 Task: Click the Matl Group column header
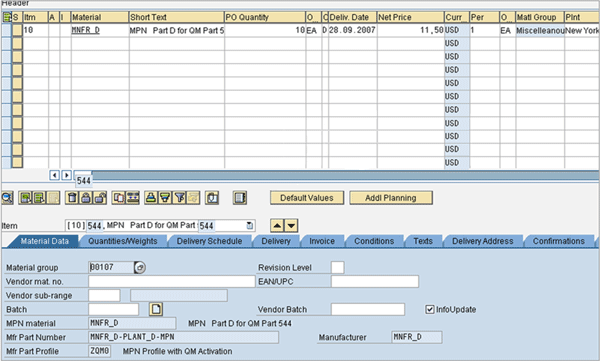click(x=540, y=17)
